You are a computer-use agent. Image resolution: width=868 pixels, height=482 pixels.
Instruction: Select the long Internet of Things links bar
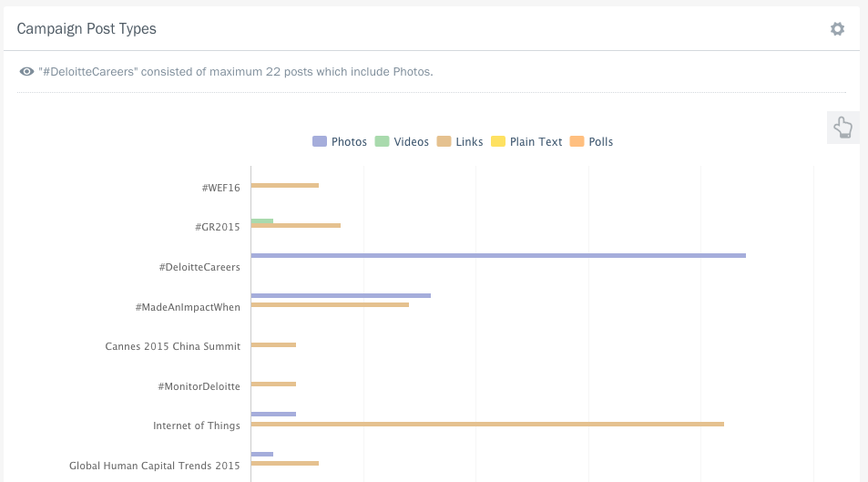486,424
